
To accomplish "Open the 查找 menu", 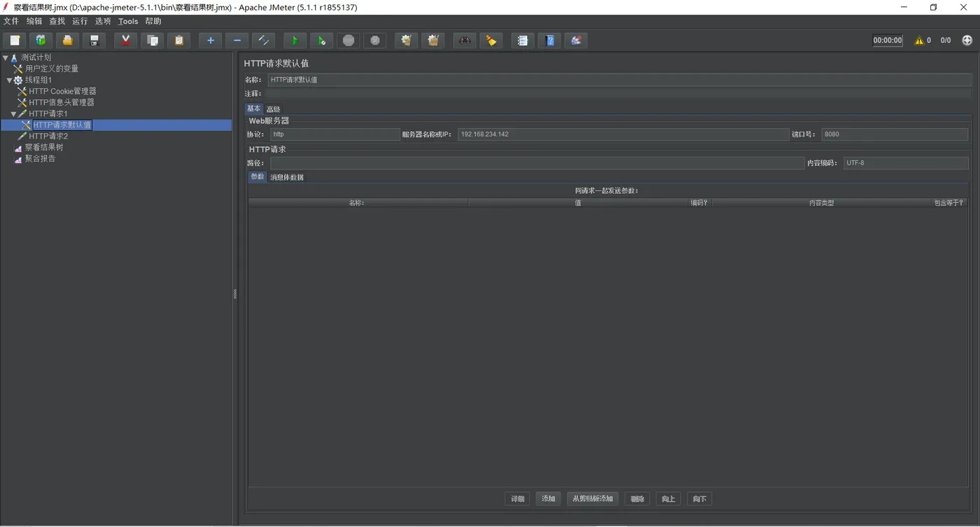I will [x=57, y=21].
